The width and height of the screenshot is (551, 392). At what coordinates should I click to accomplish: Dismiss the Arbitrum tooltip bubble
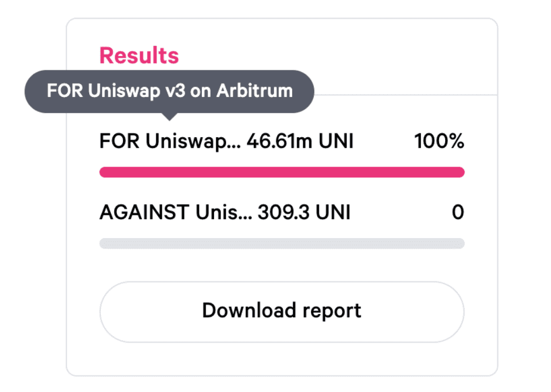coord(169,90)
